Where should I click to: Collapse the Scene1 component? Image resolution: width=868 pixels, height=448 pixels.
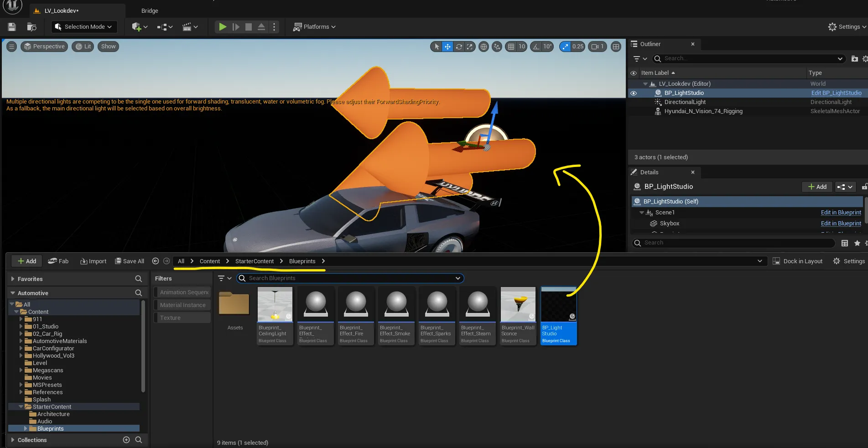(x=642, y=213)
